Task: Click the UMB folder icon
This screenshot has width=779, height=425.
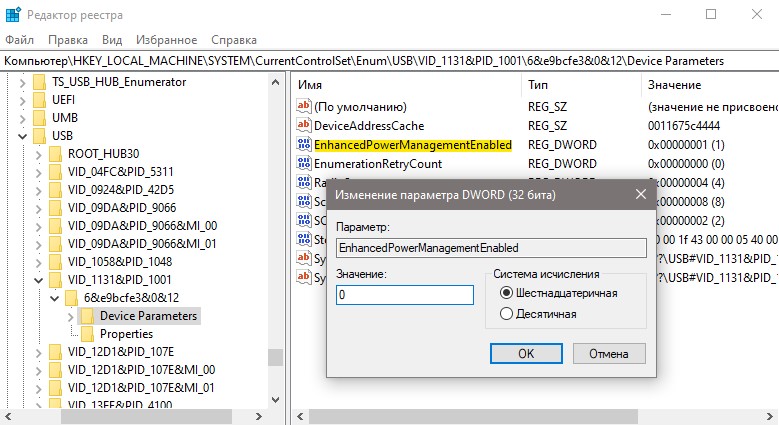Action: coord(39,118)
